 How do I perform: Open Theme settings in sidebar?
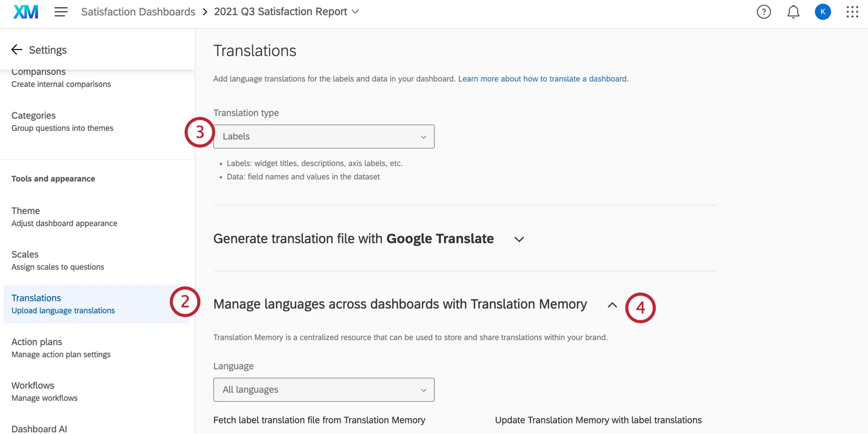coord(64,216)
